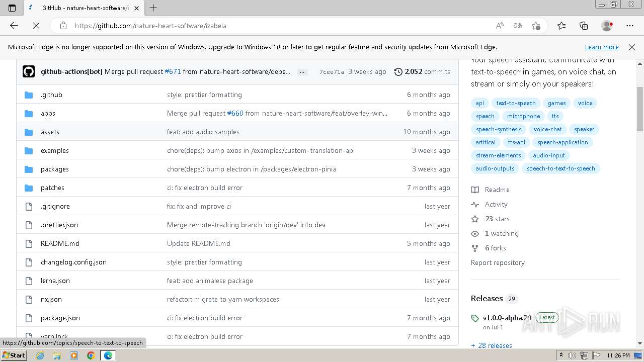Open the .github folder
Viewport: 644px width, 362px height.
pos(51,95)
